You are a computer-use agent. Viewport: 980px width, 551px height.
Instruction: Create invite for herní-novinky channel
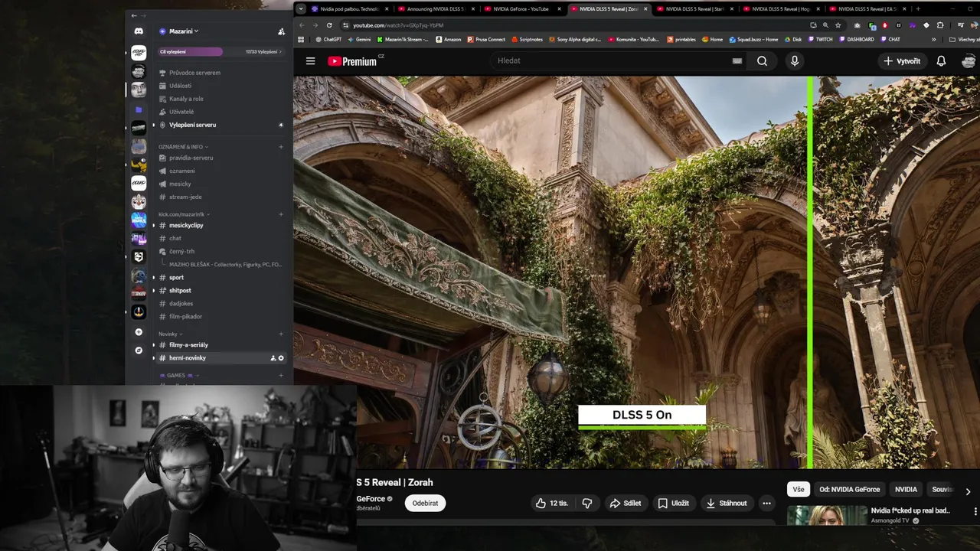(273, 358)
